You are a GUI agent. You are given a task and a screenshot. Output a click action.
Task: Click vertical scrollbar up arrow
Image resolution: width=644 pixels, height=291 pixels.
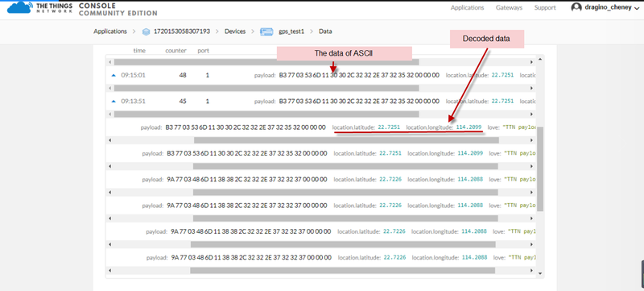tap(539, 59)
